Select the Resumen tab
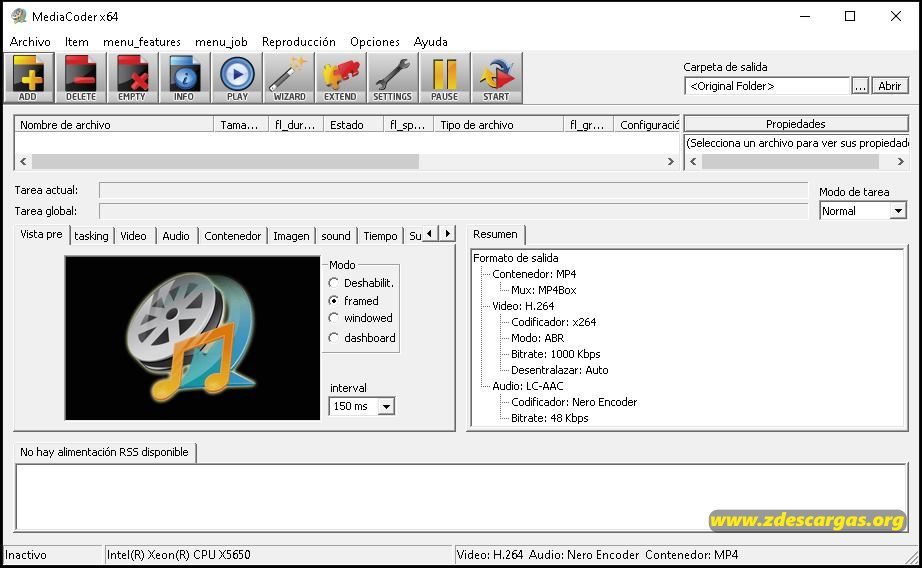This screenshot has height=568, width=922. coord(495,234)
